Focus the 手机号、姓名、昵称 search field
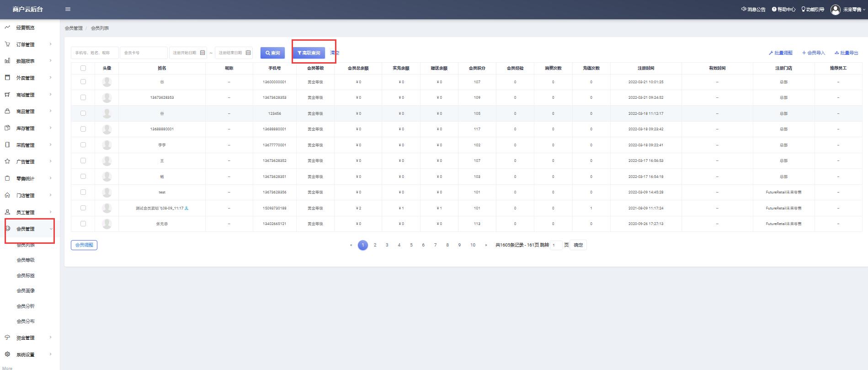This screenshot has width=868, height=370. [x=95, y=53]
